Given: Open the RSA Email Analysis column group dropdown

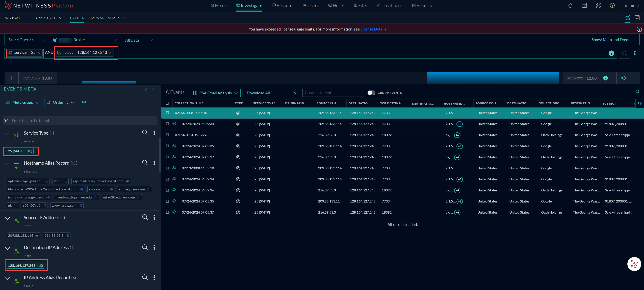Looking at the screenshot, I should click(216, 93).
